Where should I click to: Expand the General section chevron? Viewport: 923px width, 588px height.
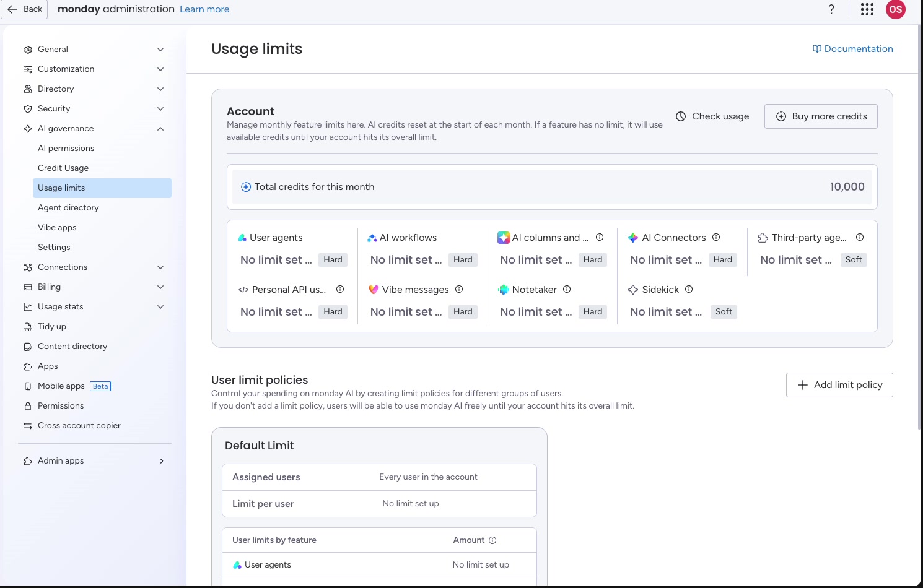coord(160,50)
